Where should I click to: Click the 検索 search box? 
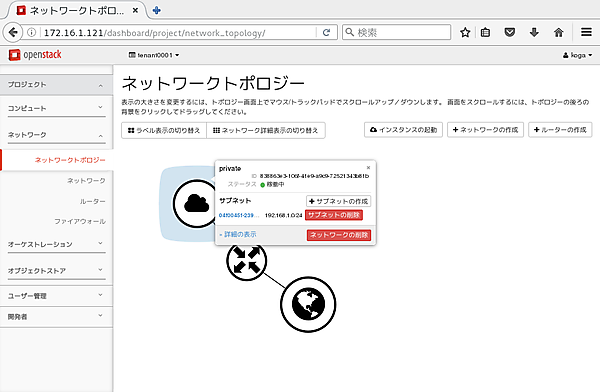396,33
